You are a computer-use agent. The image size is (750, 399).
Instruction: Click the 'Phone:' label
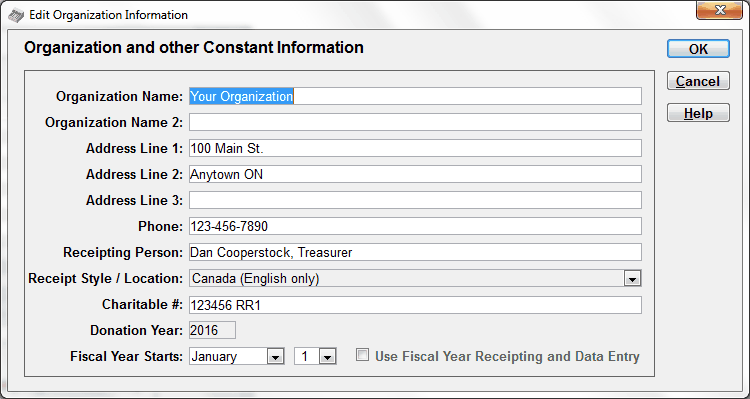(x=161, y=226)
